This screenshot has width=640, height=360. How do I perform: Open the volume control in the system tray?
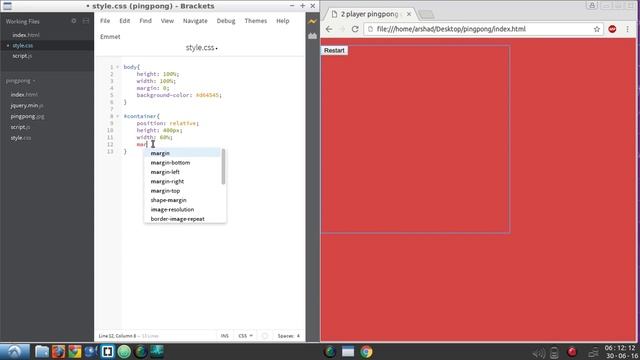coord(539,352)
